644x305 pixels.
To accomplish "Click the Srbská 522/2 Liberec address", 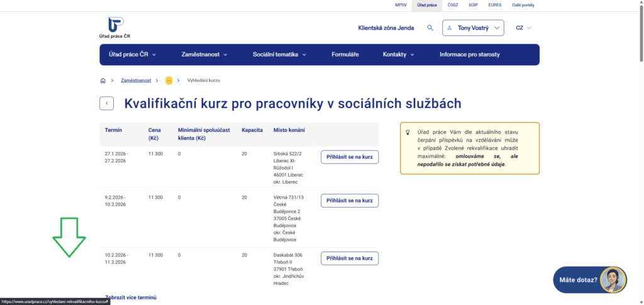I will pos(288,168).
